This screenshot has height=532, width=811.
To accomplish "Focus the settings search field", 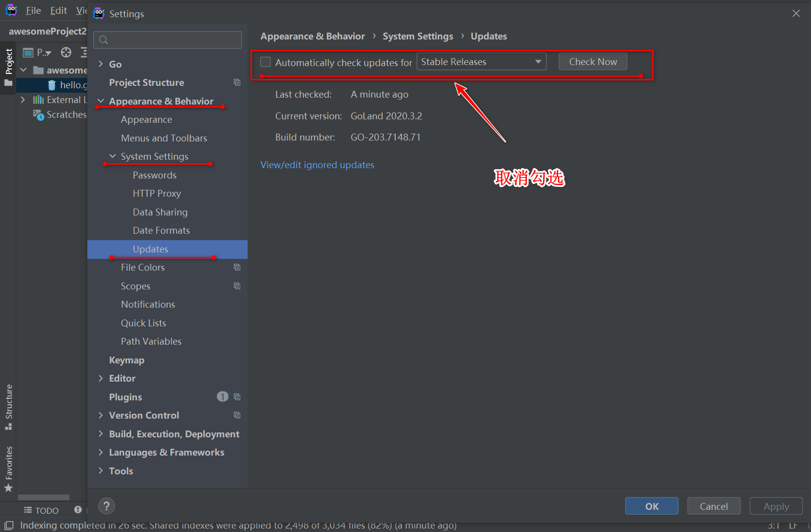I will pyautogui.click(x=168, y=40).
